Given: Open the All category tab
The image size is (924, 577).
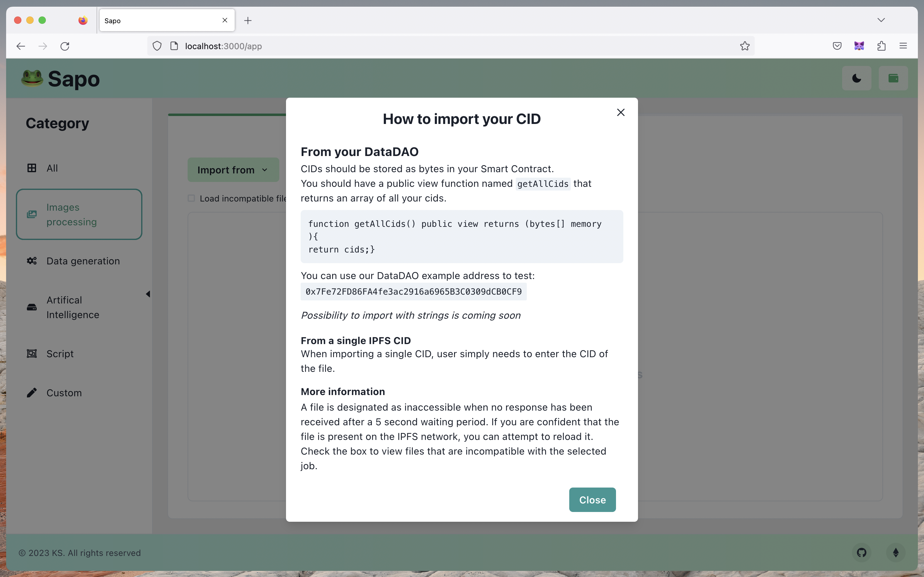Looking at the screenshot, I should coord(52,168).
